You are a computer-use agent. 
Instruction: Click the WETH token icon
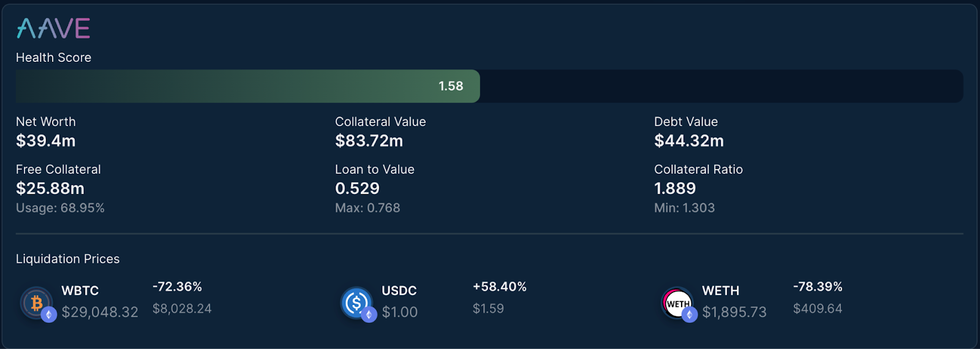[x=677, y=303]
